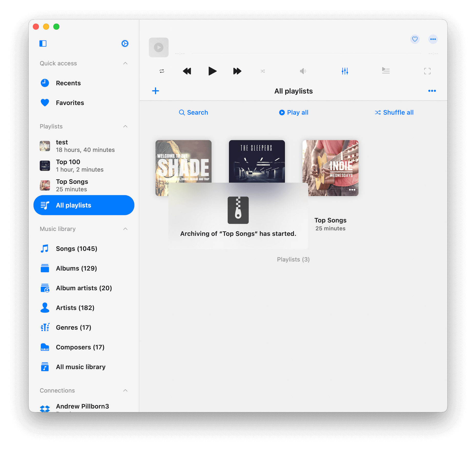Open the equalizer sliders panel
This screenshot has width=476, height=450.
345,71
